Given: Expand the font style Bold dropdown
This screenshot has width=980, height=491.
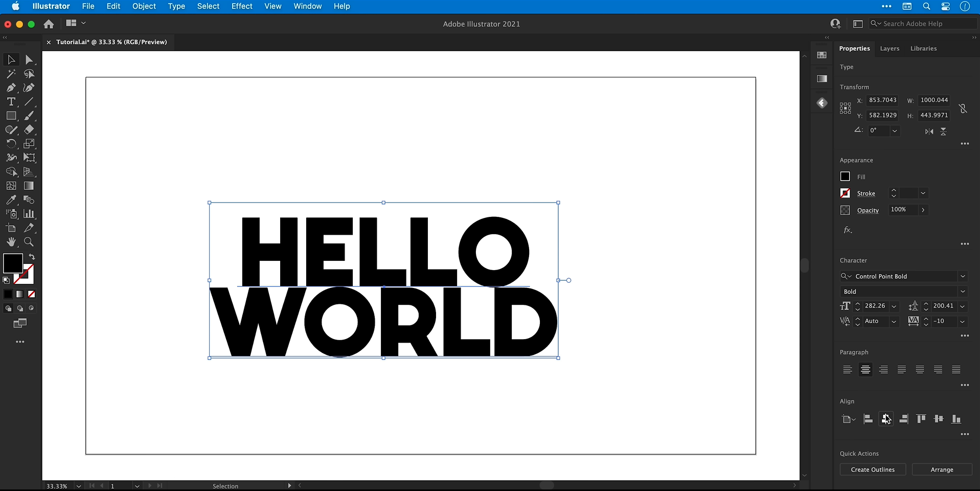Looking at the screenshot, I should click(x=963, y=292).
